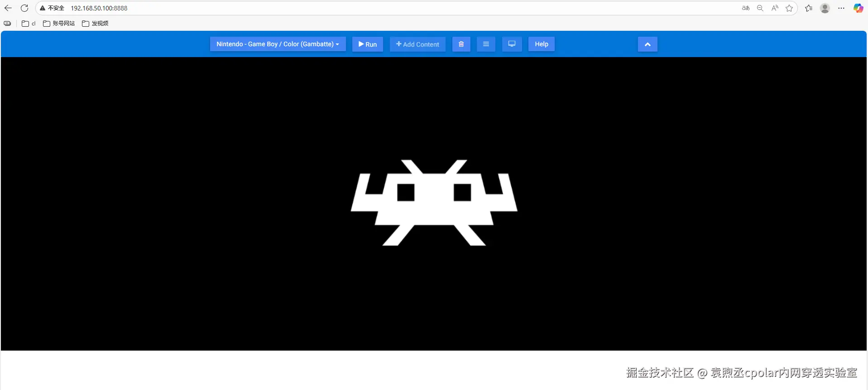The width and height of the screenshot is (868, 390).
Task: Click the RetroArch logo in the game canvas
Action: [434, 202]
